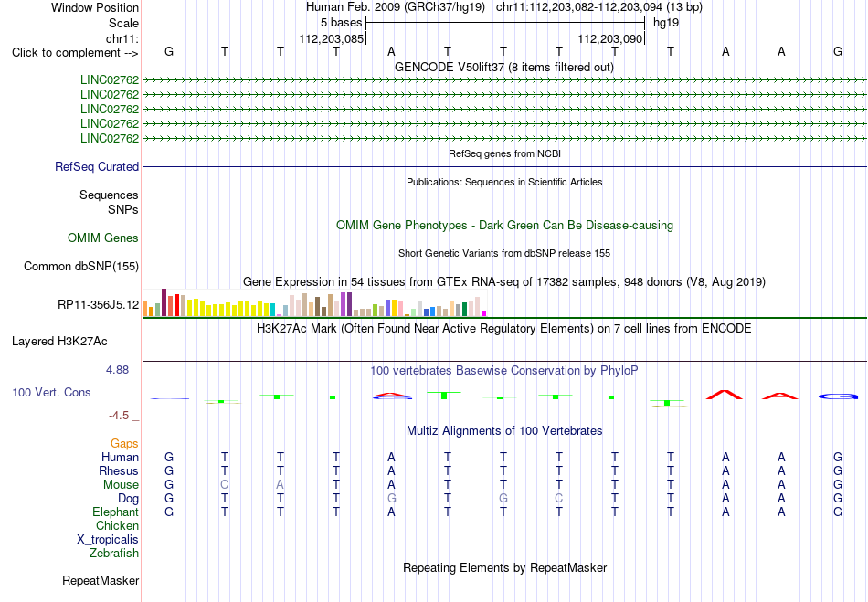
Task: Select the Zebrafish species row label
Action: click(114, 553)
